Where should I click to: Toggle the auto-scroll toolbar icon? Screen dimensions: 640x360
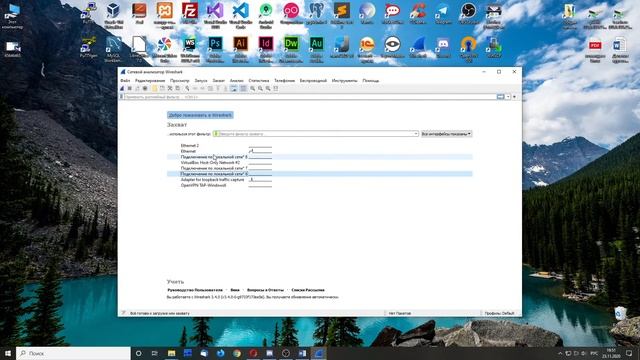pos(234,88)
